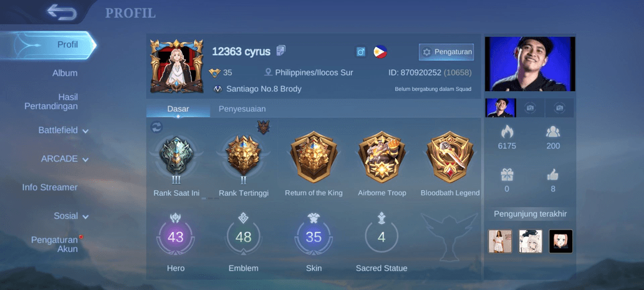Tap the likes thumbs-up icon
Screen dimensions: 644x290
(553, 175)
